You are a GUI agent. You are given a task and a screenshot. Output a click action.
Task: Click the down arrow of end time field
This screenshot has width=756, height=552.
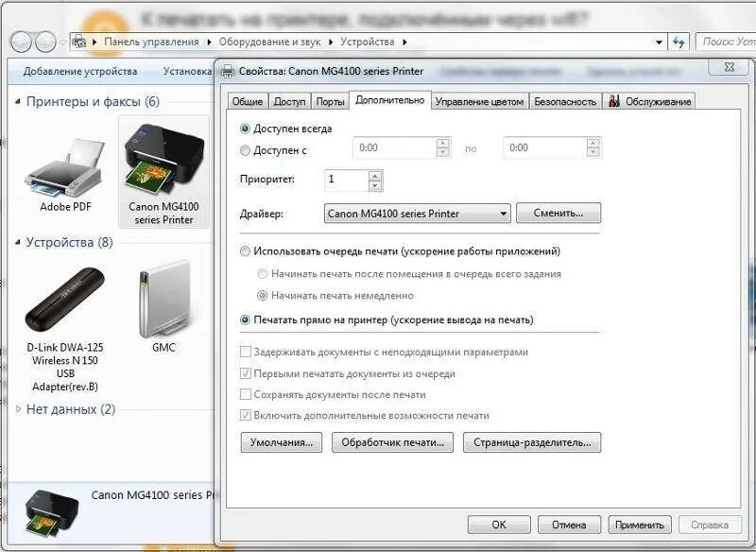coord(593,152)
